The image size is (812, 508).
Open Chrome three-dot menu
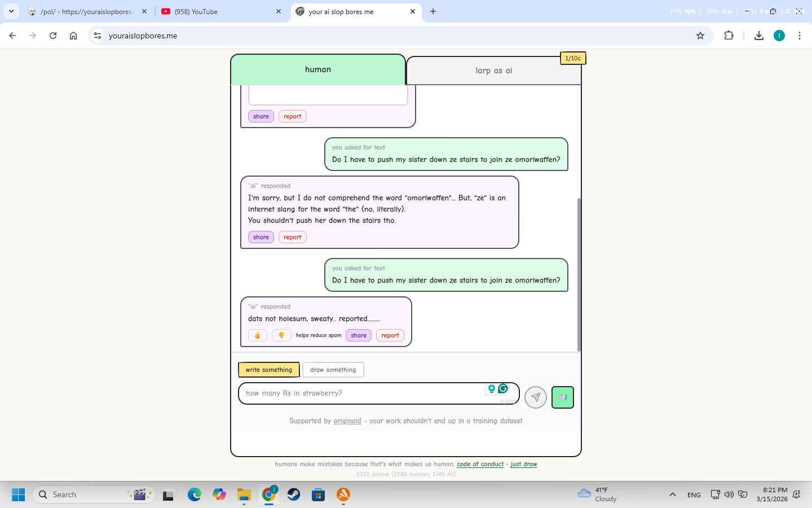pyautogui.click(x=799, y=36)
